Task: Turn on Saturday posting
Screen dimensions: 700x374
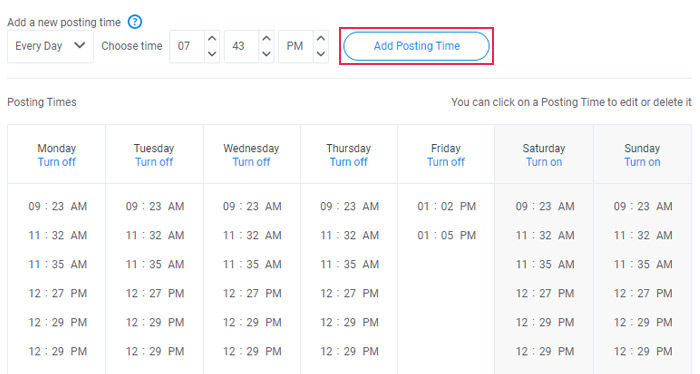Action: (544, 162)
